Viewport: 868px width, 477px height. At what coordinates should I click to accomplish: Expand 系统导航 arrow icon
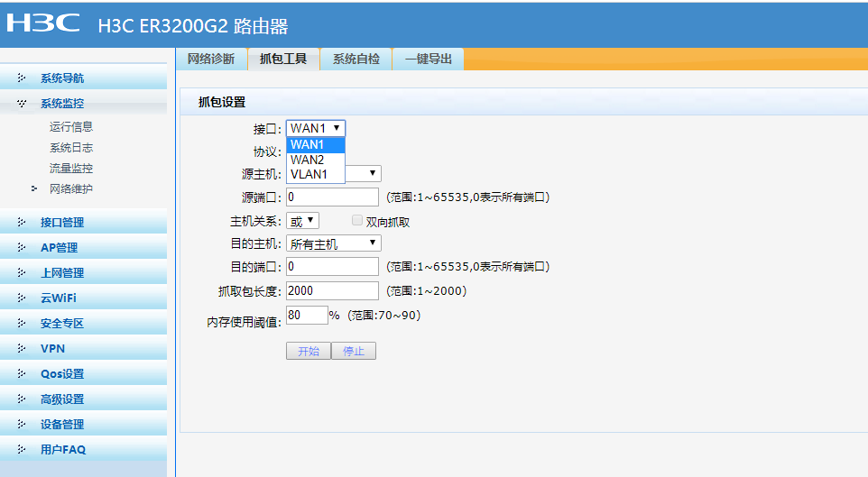[x=22, y=78]
